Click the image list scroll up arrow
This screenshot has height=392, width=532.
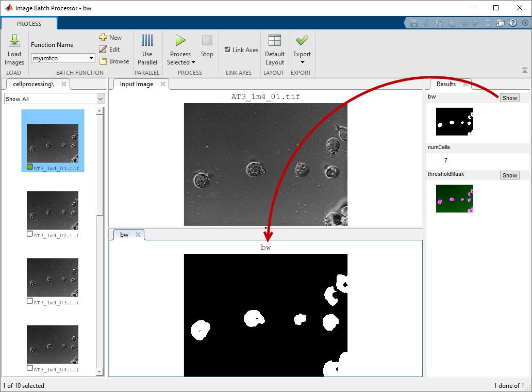click(x=99, y=111)
